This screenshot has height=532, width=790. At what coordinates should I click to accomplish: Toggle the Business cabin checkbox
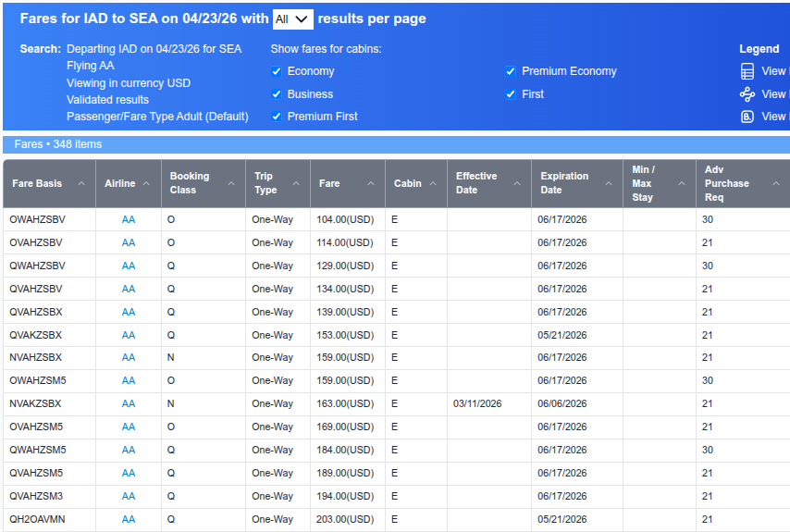coord(276,94)
